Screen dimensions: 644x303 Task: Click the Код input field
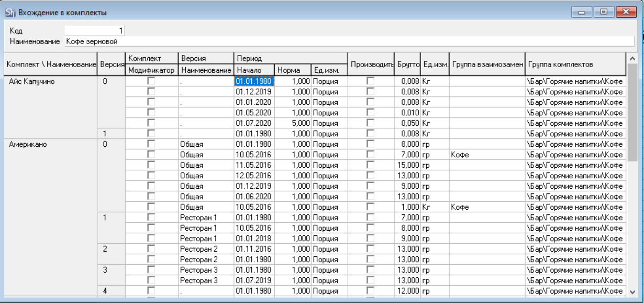(94, 31)
